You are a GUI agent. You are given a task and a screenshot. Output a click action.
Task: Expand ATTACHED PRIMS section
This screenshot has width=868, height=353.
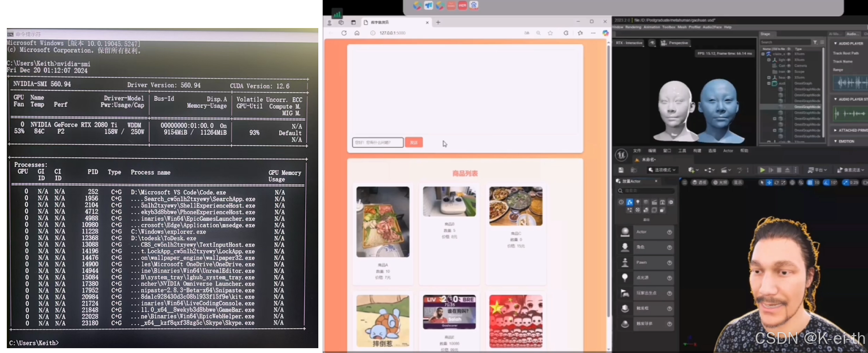point(836,131)
